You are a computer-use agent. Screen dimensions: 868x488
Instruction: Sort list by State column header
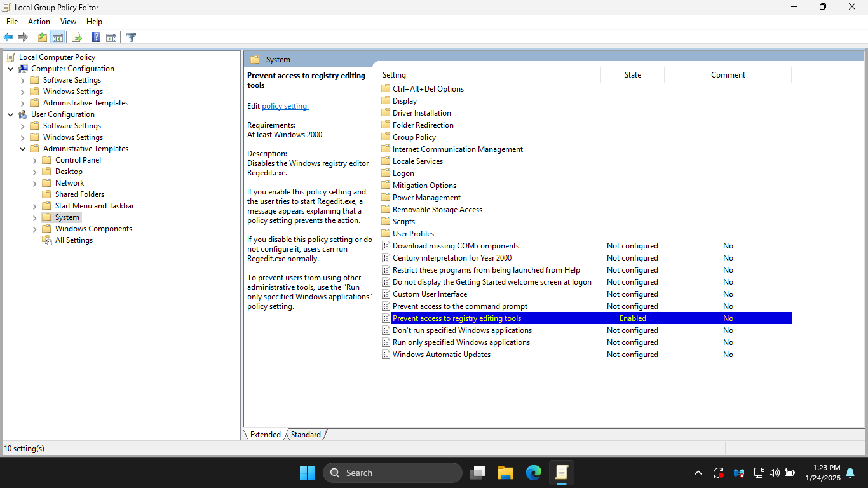tap(632, 75)
